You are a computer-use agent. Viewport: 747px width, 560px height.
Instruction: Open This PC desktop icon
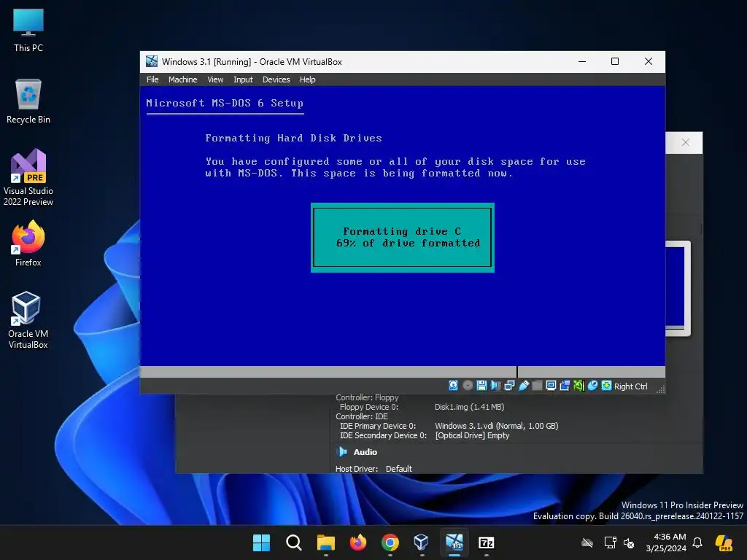(28, 30)
